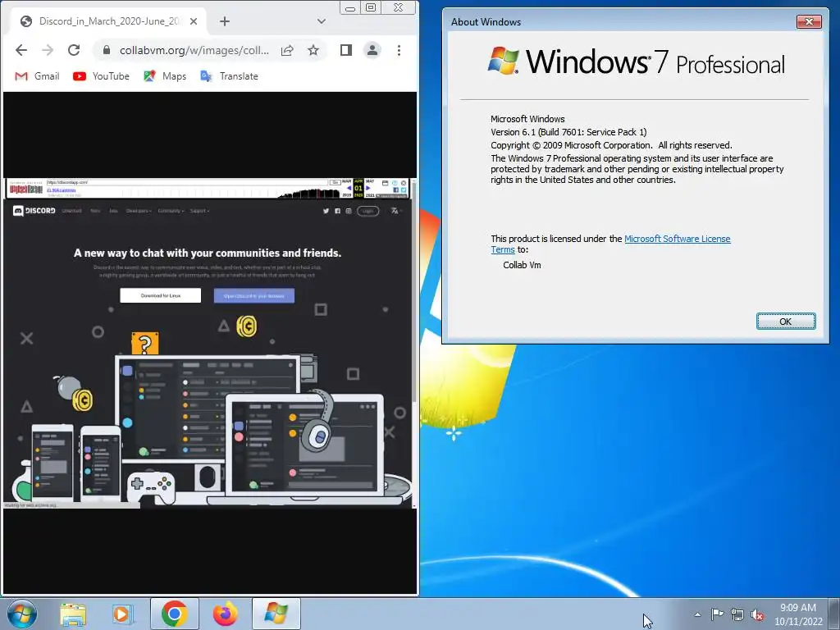Image resolution: width=840 pixels, height=630 pixels.
Task: Select the Discord_in_March_2020 tab
Action: coord(109,21)
